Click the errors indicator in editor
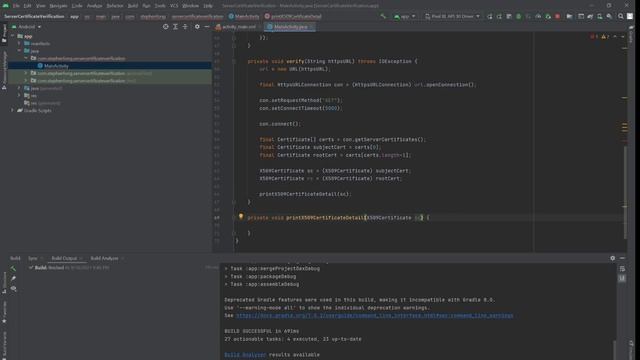Image resolution: width=640 pixels, height=360 pixels. tap(594, 37)
